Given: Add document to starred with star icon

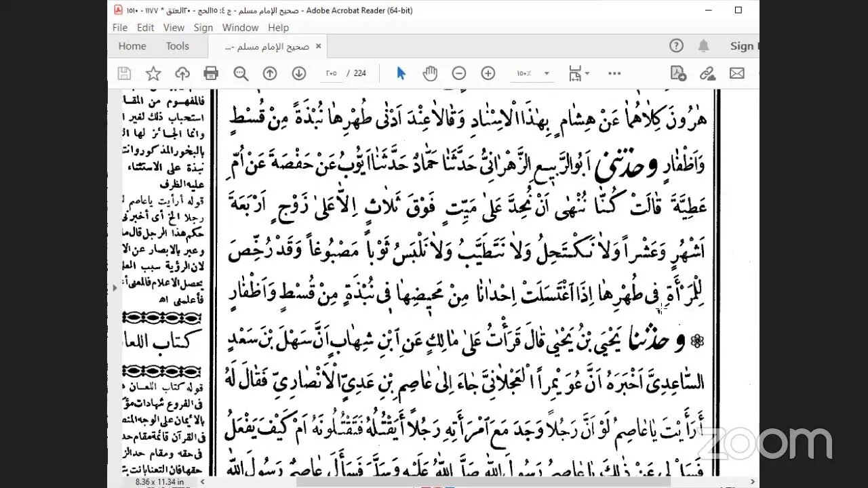Looking at the screenshot, I should [x=153, y=73].
